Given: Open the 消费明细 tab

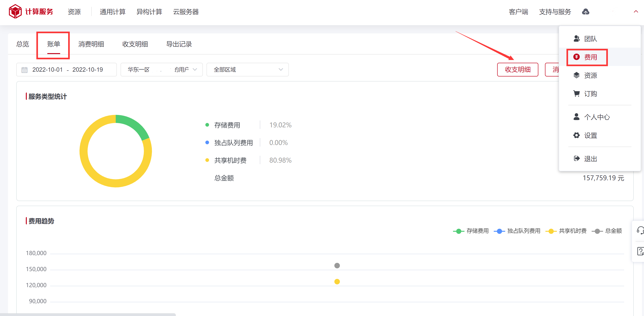Looking at the screenshot, I should [x=91, y=44].
